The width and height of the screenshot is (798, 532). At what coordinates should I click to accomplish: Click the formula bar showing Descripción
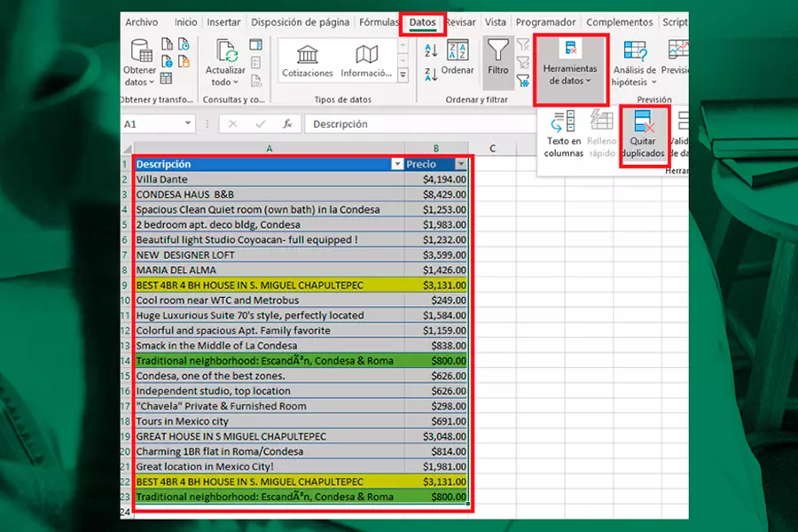(420, 124)
